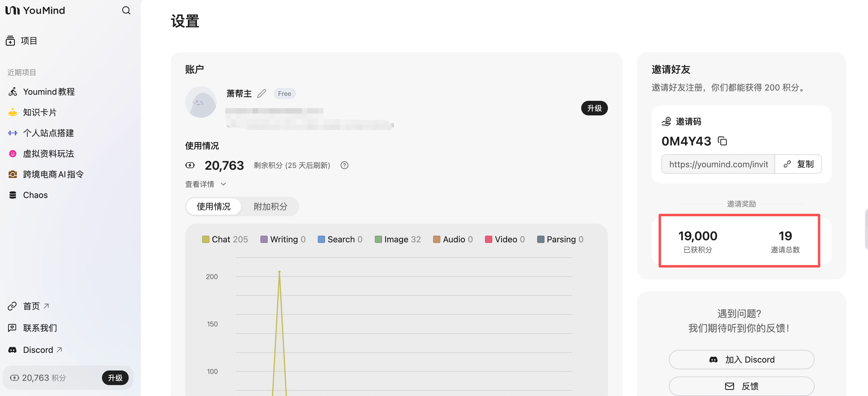Click the credits icon beside 20,763 in usage
868x396 pixels.
(190, 165)
